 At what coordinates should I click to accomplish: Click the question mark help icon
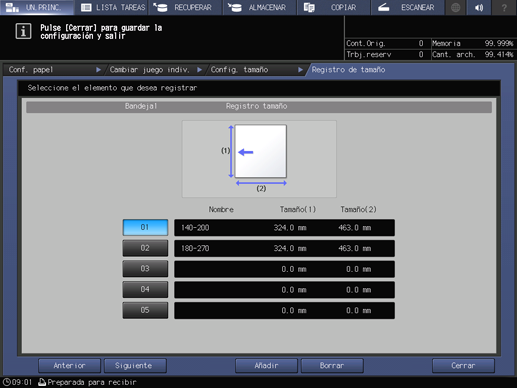click(504, 7)
